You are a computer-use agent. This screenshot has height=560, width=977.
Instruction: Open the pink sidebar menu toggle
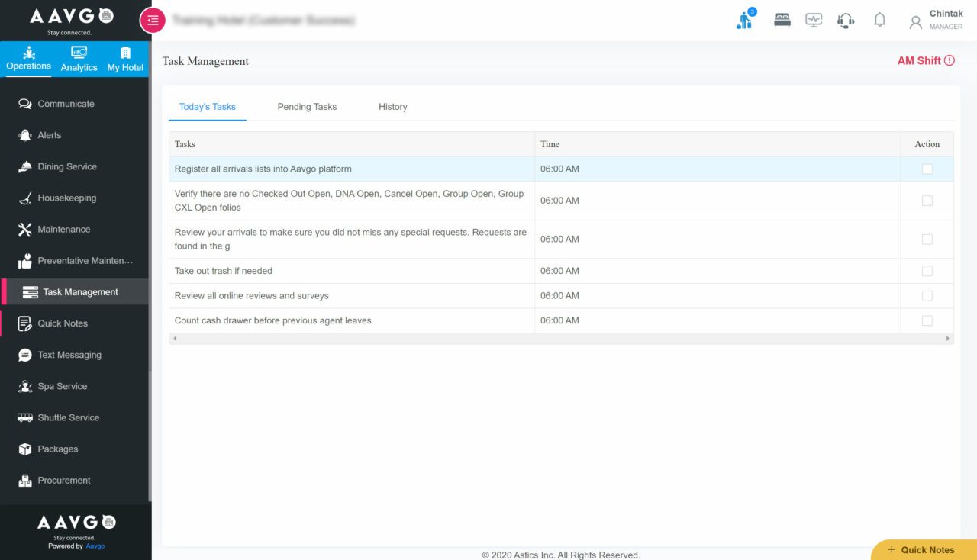(152, 21)
